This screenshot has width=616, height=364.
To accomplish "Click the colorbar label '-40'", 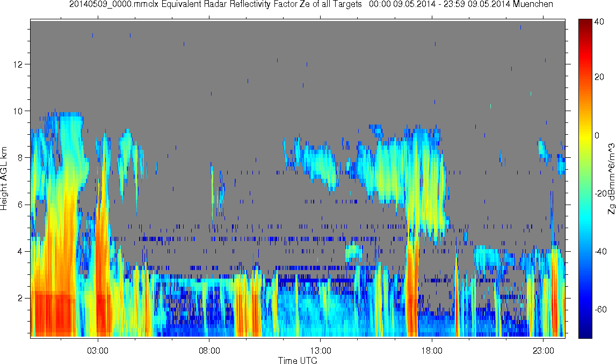I will click(x=600, y=252).
